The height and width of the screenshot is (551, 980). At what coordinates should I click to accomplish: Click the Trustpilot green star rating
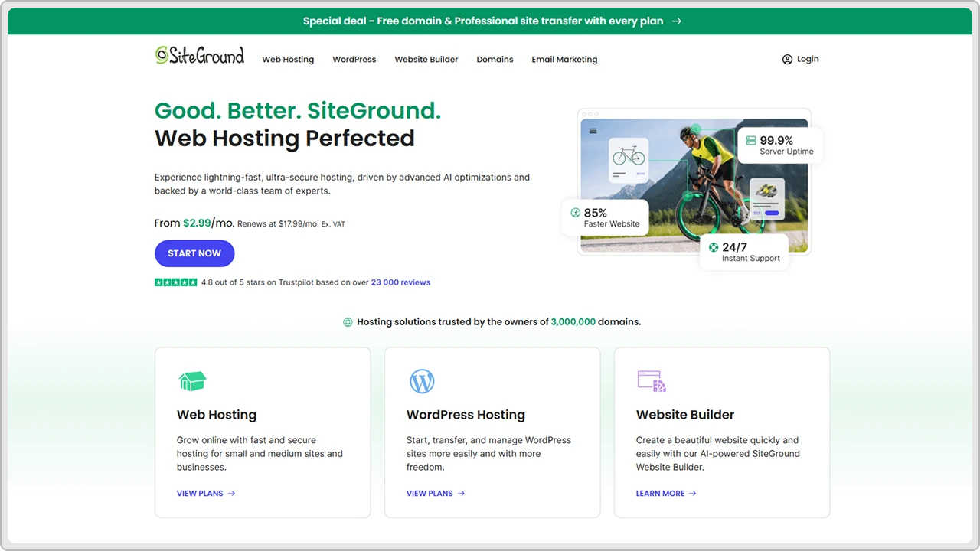click(x=175, y=282)
